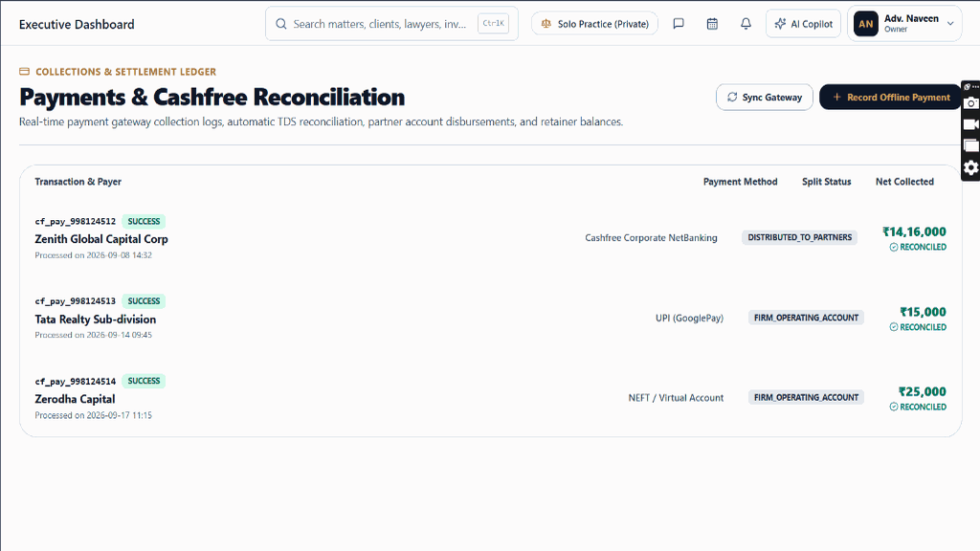Click the gallery windows icon in side toolbar
The image size is (980, 551).
click(x=970, y=145)
